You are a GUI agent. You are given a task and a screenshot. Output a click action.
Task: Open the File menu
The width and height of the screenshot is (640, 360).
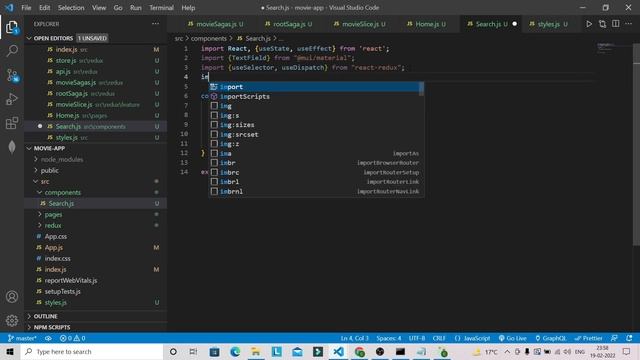(x=26, y=8)
